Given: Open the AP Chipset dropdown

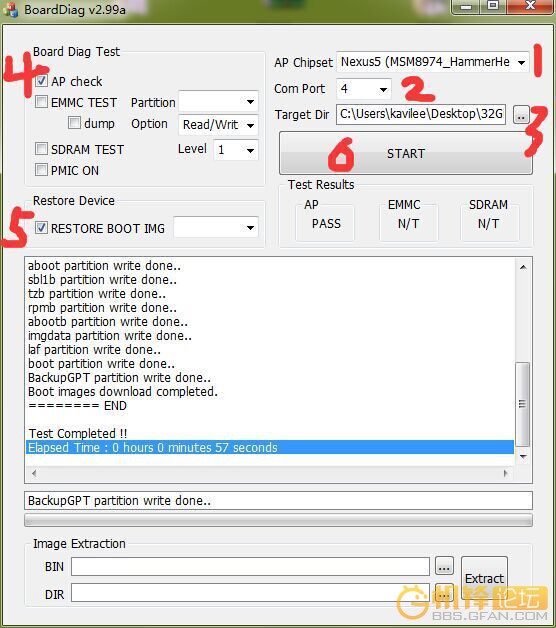Looking at the screenshot, I should click(x=433, y=62).
